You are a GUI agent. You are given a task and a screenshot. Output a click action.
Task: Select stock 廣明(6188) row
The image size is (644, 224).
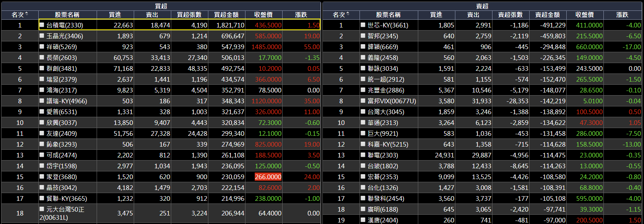[x=482, y=209]
